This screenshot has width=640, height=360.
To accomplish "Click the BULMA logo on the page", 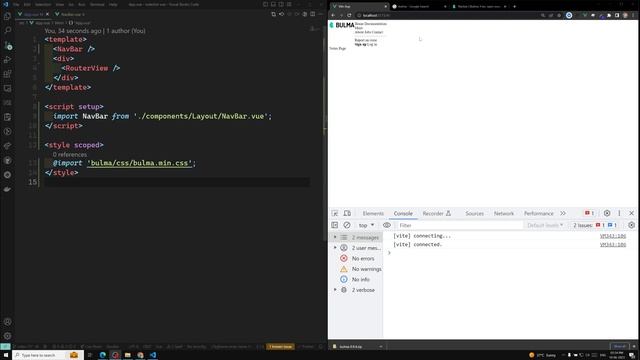I will [x=342, y=25].
